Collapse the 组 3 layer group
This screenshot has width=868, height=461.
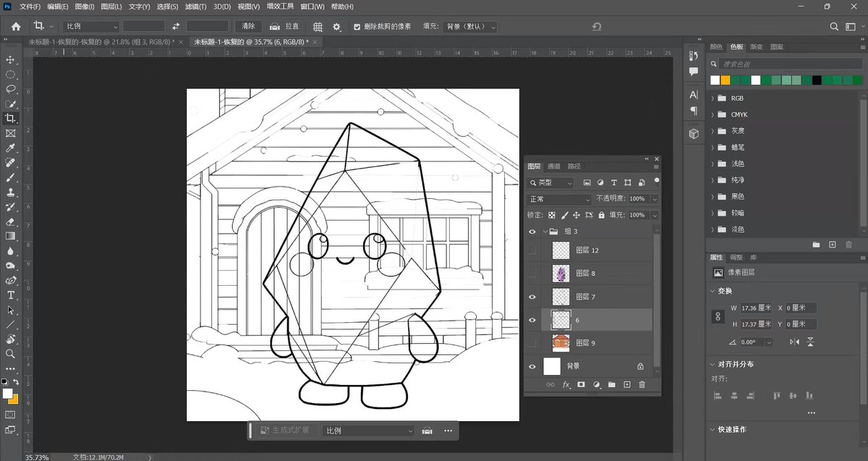click(545, 232)
